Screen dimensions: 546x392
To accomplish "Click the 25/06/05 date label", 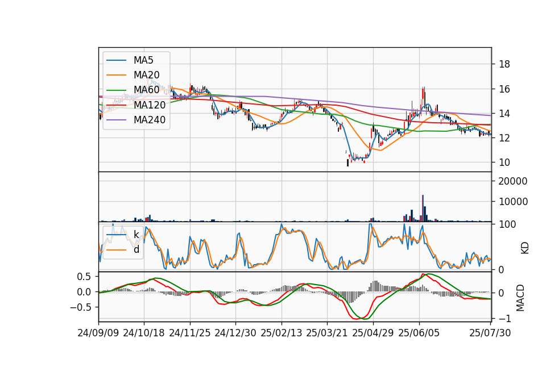I will 419,333.
